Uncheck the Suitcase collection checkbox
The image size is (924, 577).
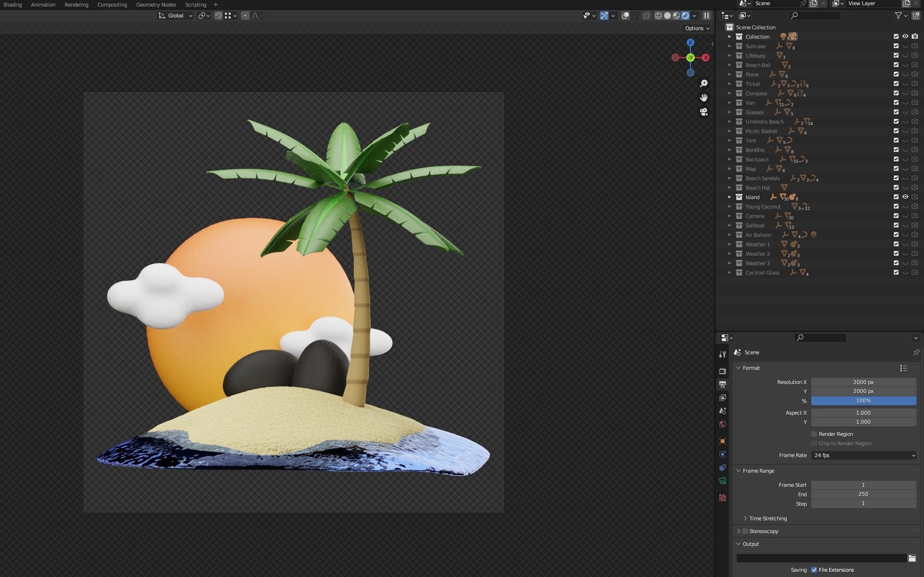[x=896, y=46]
